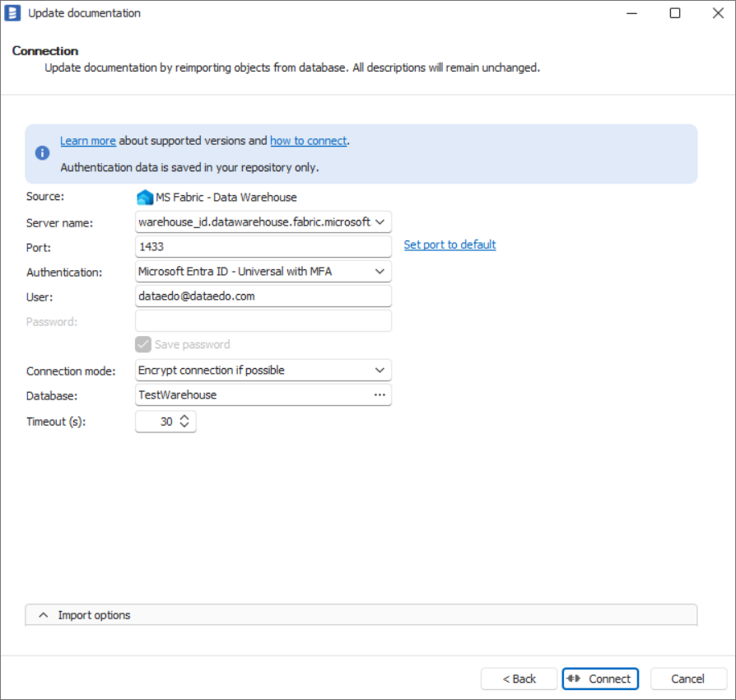This screenshot has height=700, width=736.
Task: Click the MS Fabric Data Warehouse icon
Action: [145, 198]
